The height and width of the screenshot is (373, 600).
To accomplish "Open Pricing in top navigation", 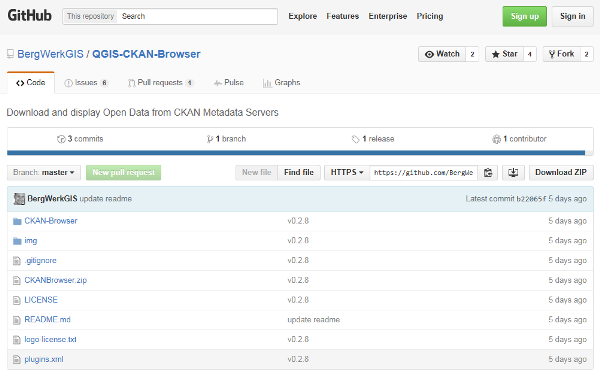I will click(430, 16).
